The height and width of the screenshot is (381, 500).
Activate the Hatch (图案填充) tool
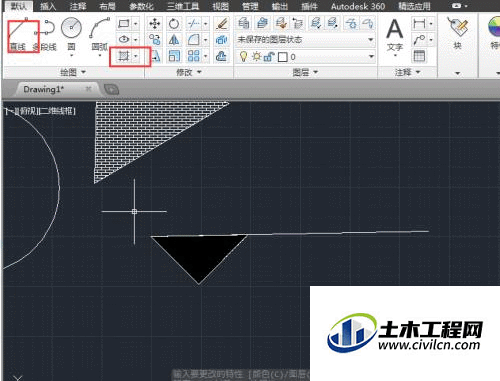point(124,56)
